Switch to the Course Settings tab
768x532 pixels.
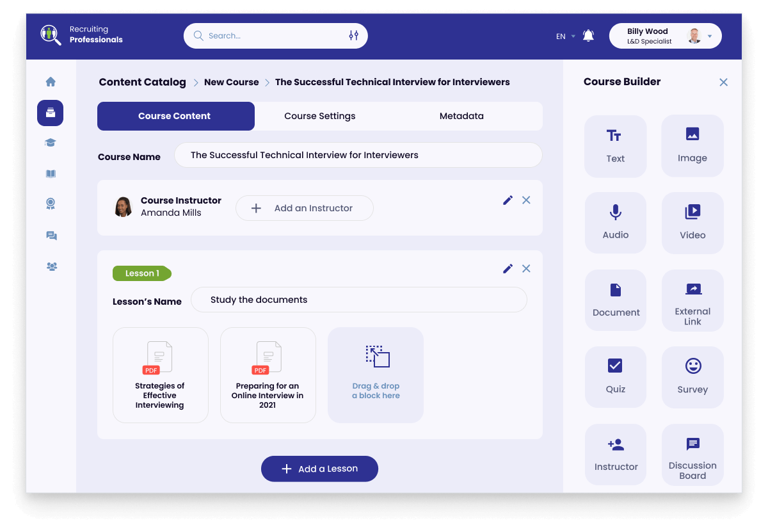point(319,117)
